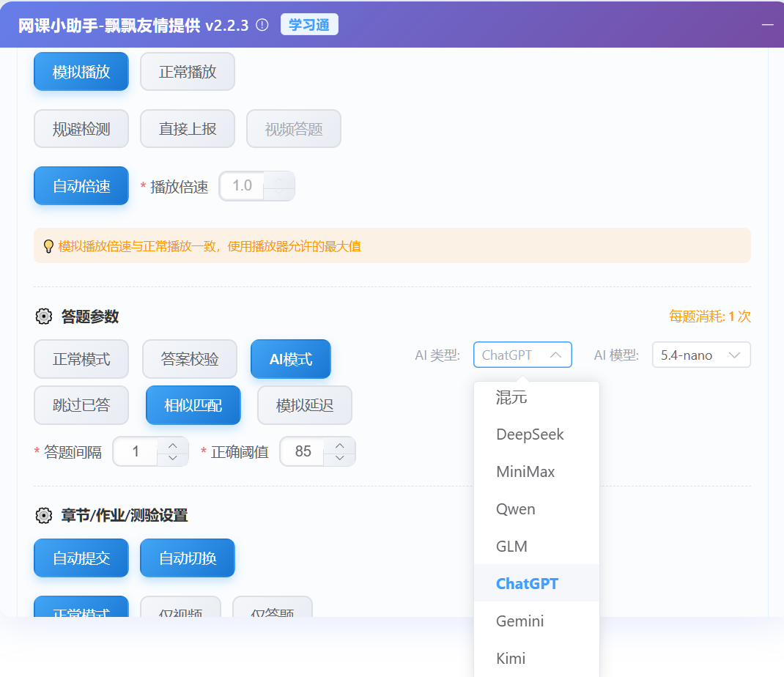Collapse the AI 类型 ChatGPT dropdown
The height and width of the screenshot is (677, 784).
522,355
